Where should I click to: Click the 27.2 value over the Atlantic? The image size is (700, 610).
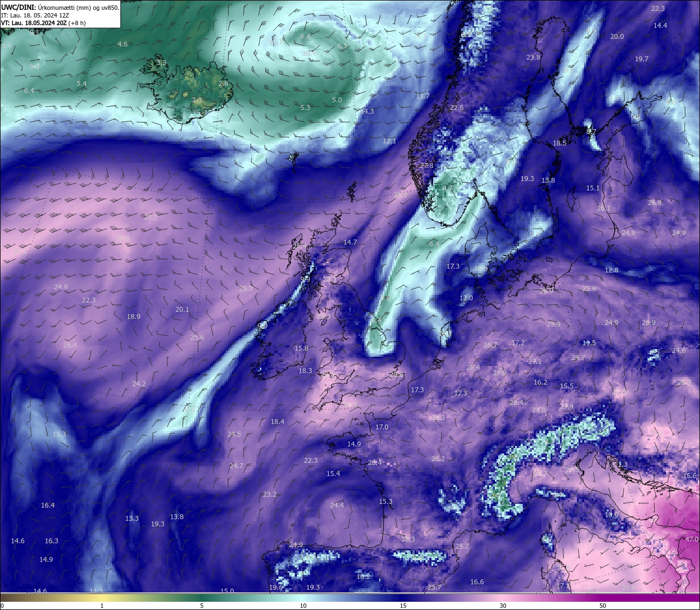pyautogui.click(x=151, y=217)
